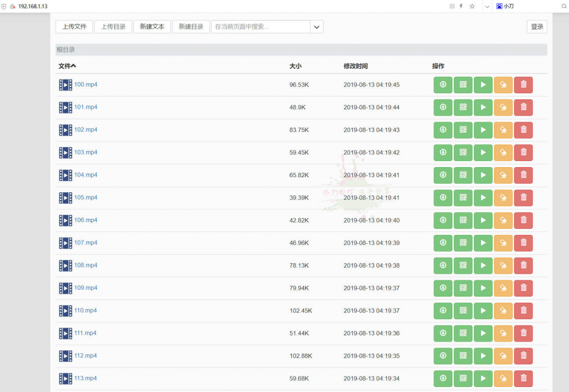Viewport: 569px width, 392px height.
Task: Delete the 104.mp4 file
Action: (523, 175)
